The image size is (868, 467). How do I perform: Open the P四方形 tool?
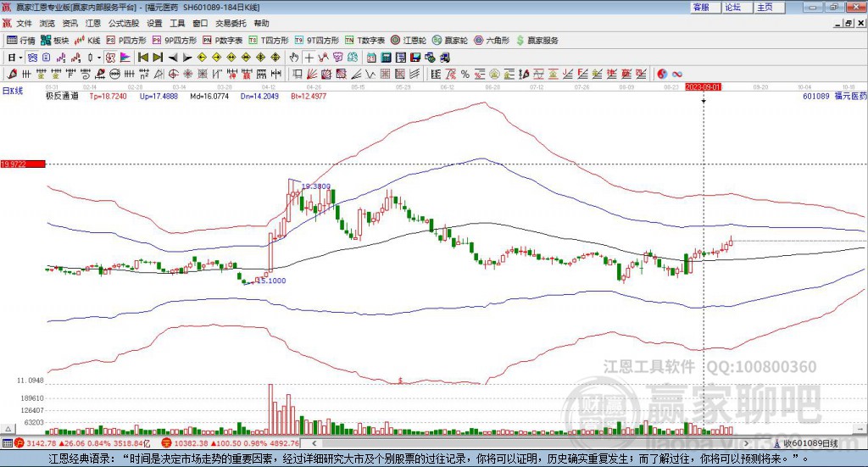pyautogui.click(x=126, y=41)
